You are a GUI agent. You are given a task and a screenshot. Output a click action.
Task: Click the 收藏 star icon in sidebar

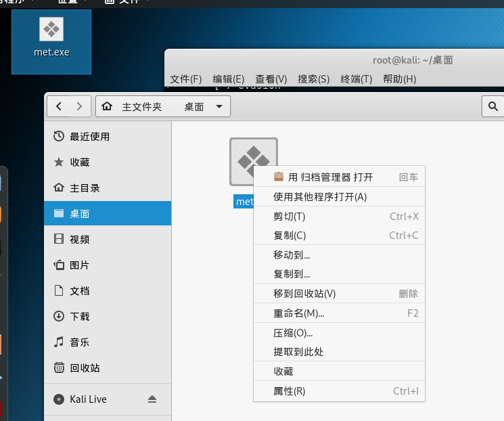(x=59, y=162)
